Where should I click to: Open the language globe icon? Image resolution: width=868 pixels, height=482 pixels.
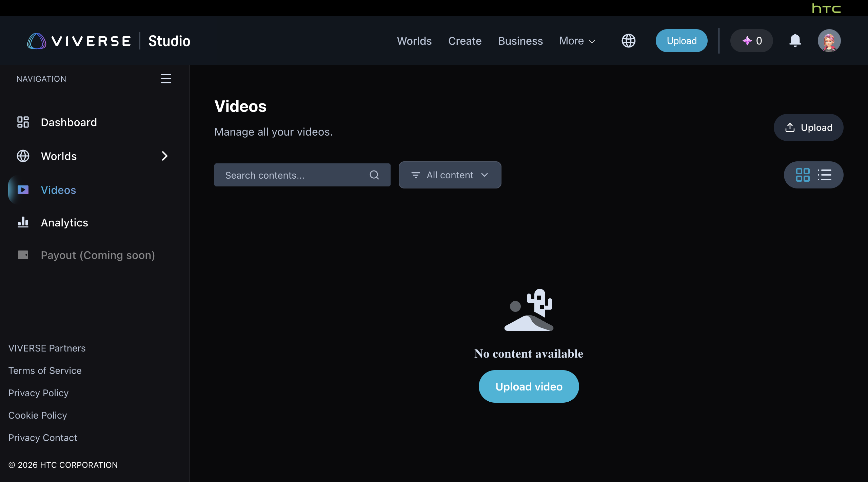(x=628, y=41)
